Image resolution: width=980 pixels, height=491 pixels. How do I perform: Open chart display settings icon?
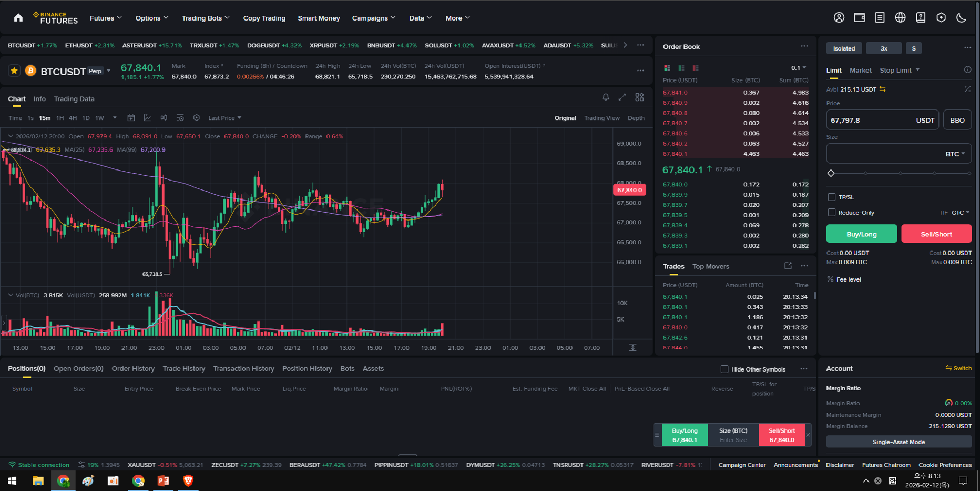click(180, 118)
